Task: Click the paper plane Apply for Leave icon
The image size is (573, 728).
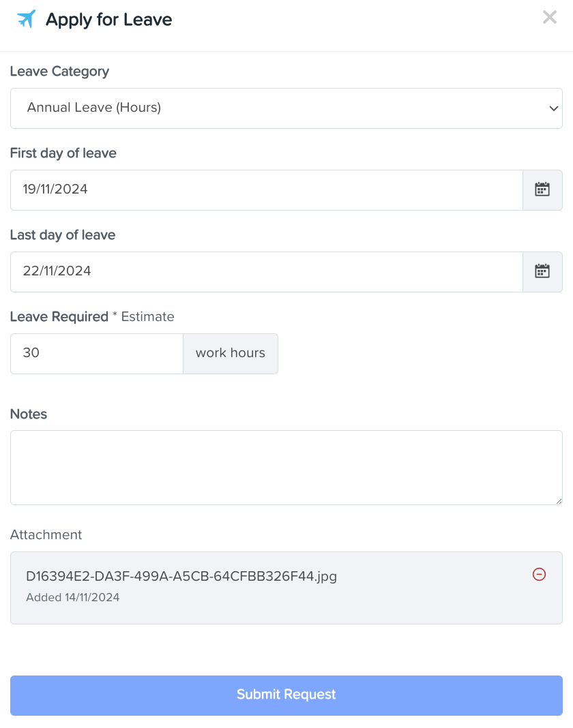Action: pyautogui.click(x=25, y=19)
